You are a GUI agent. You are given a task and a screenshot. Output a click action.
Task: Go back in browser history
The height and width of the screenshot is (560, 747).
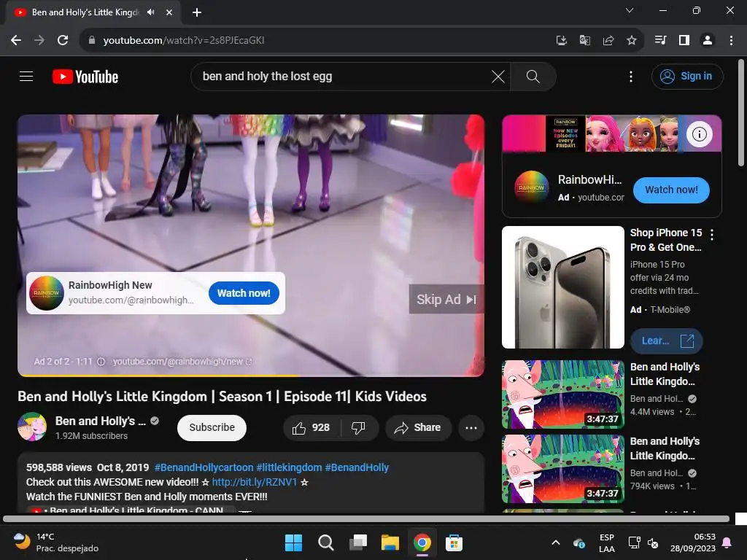(x=16, y=41)
